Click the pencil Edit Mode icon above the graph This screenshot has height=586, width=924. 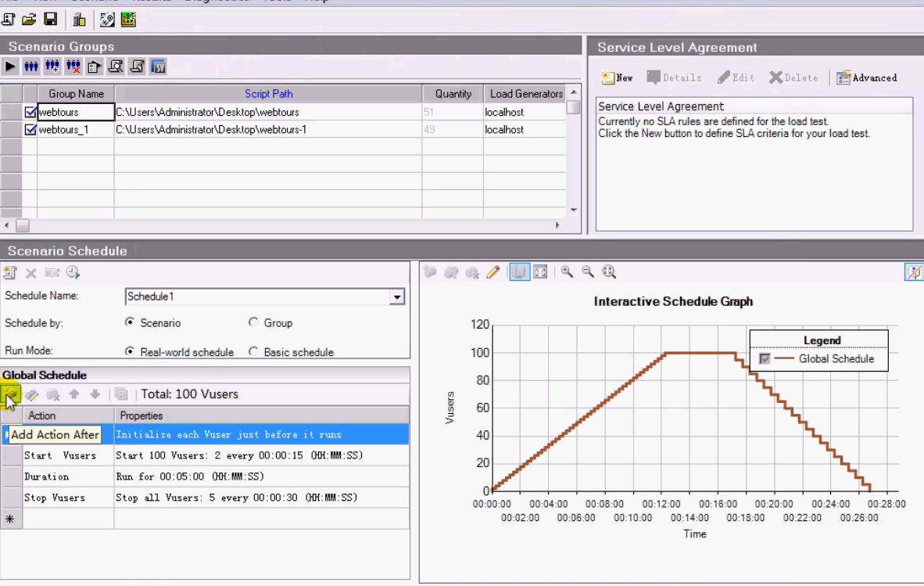pyautogui.click(x=492, y=271)
